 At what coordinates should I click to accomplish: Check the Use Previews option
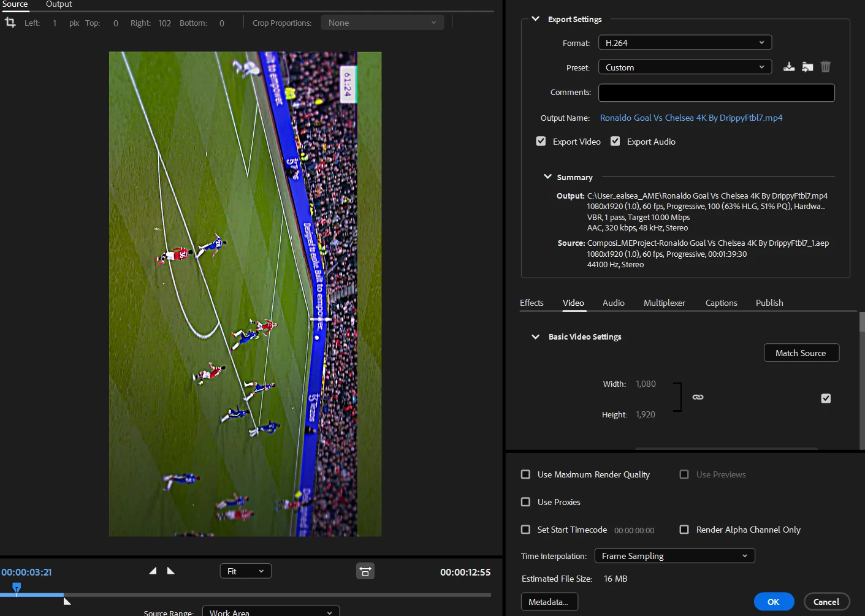pos(684,474)
